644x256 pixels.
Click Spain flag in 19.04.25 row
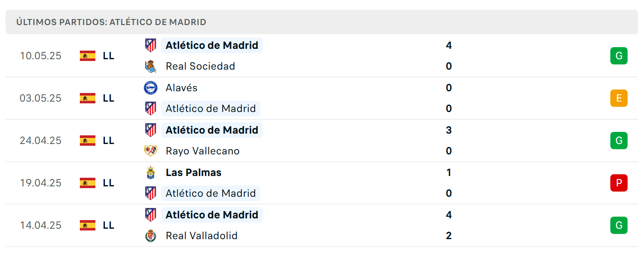click(88, 183)
